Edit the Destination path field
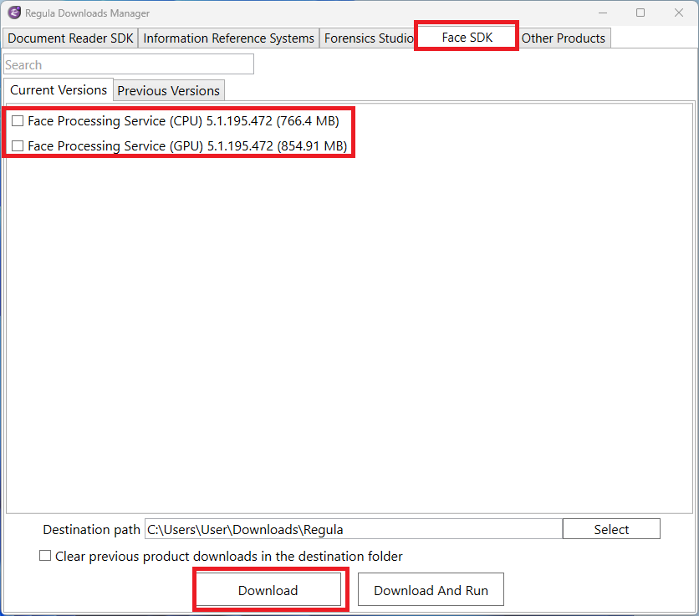 [354, 529]
